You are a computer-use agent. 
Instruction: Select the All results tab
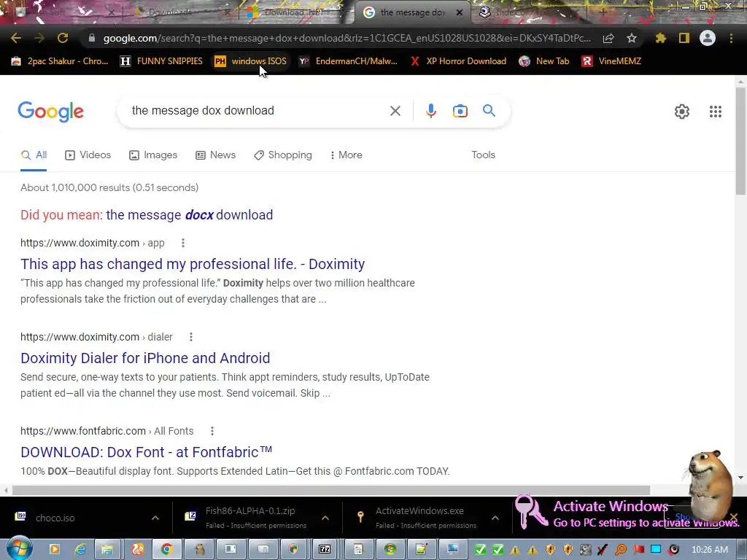pyautogui.click(x=34, y=155)
